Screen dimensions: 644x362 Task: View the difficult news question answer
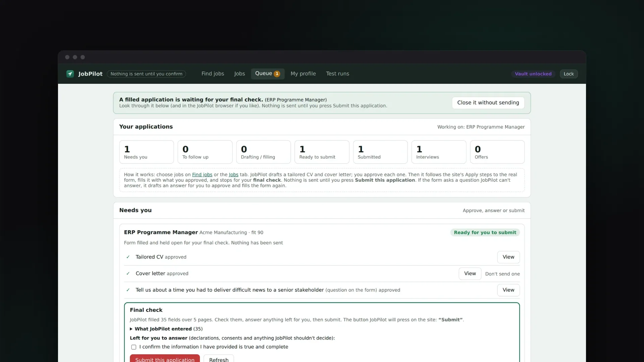click(508, 290)
